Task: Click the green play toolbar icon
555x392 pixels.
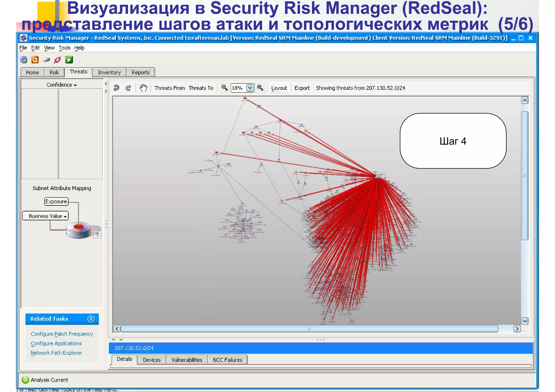Action: (69, 60)
